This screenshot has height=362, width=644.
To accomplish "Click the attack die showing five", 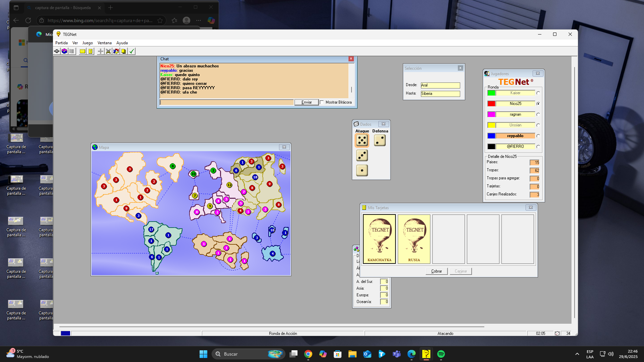I will click(x=362, y=140).
